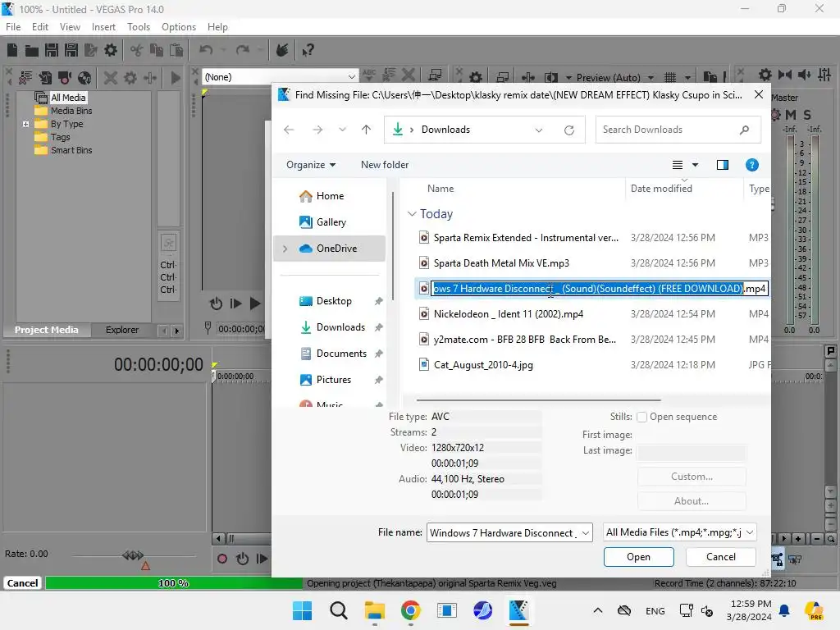Click the interactive tutorials hand icon
The image size is (840, 630).
282,50
